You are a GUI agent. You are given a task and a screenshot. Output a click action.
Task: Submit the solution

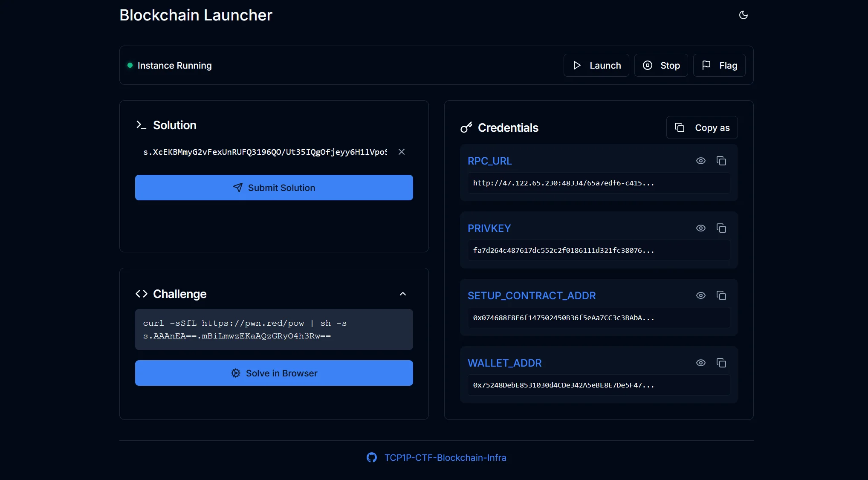(274, 188)
